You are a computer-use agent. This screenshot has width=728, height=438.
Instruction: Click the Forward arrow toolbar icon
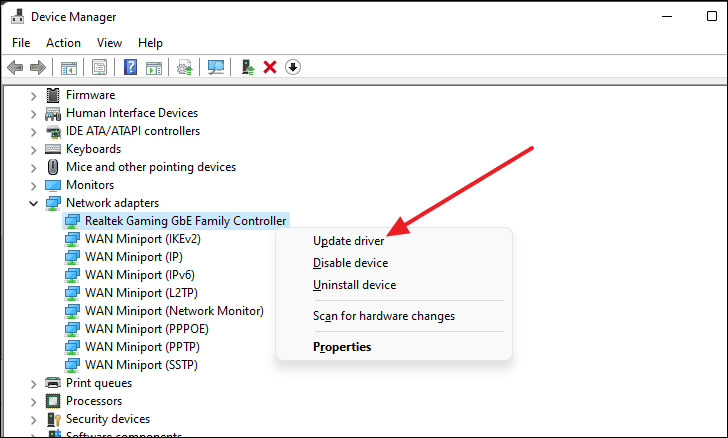click(38, 67)
